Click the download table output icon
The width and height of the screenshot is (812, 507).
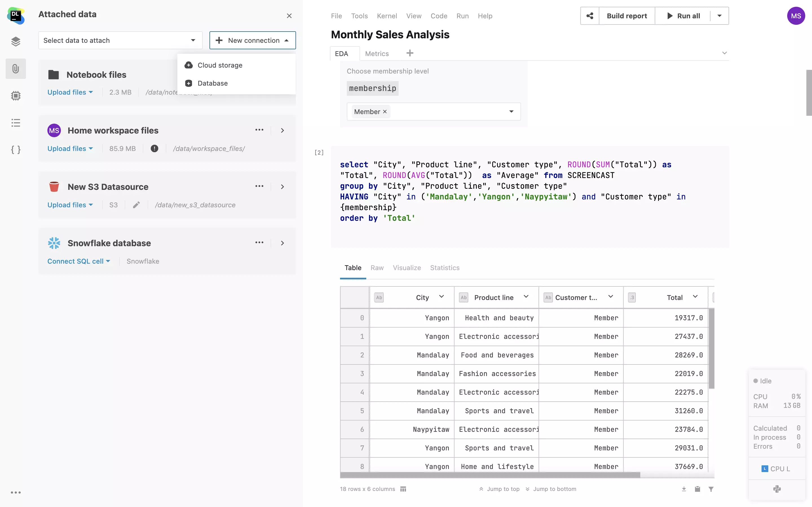point(684,489)
